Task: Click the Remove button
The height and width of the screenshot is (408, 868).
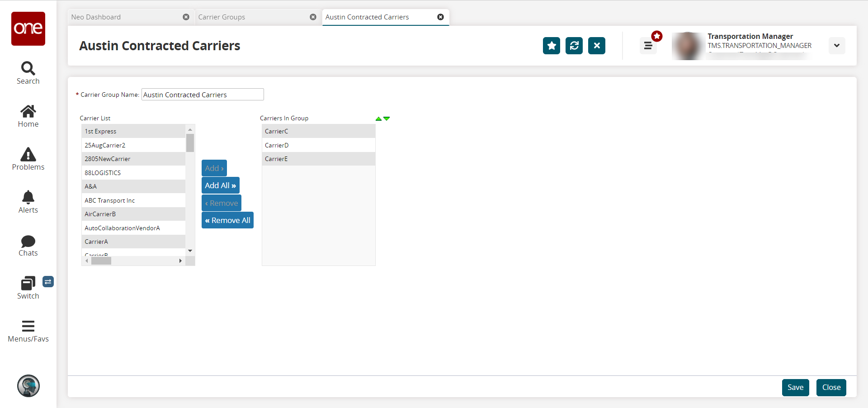Action: [222, 203]
